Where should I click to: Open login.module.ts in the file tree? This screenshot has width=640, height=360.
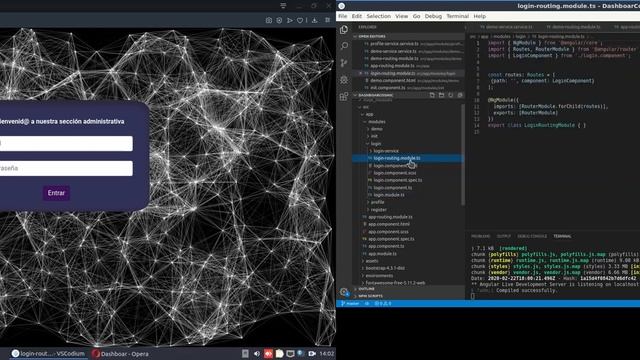click(x=389, y=195)
